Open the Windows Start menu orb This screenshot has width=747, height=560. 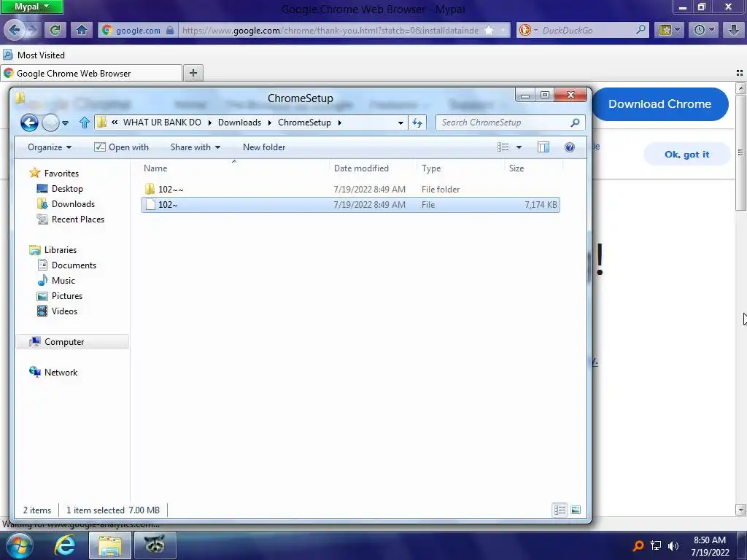[20, 545]
